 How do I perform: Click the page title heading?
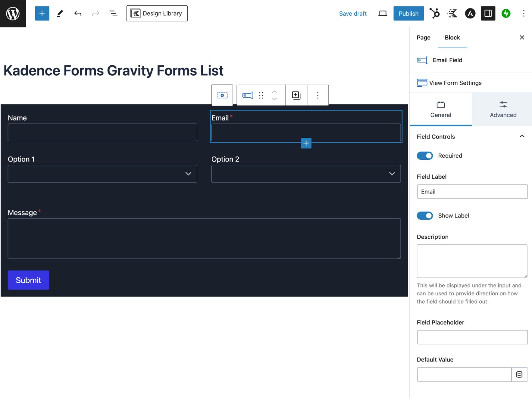pyautogui.click(x=113, y=71)
